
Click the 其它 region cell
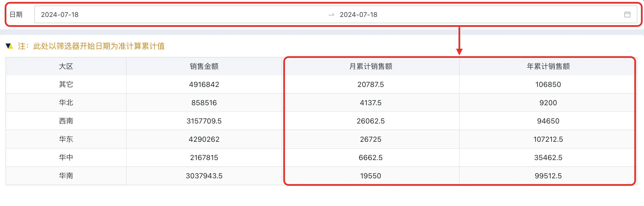66,84
